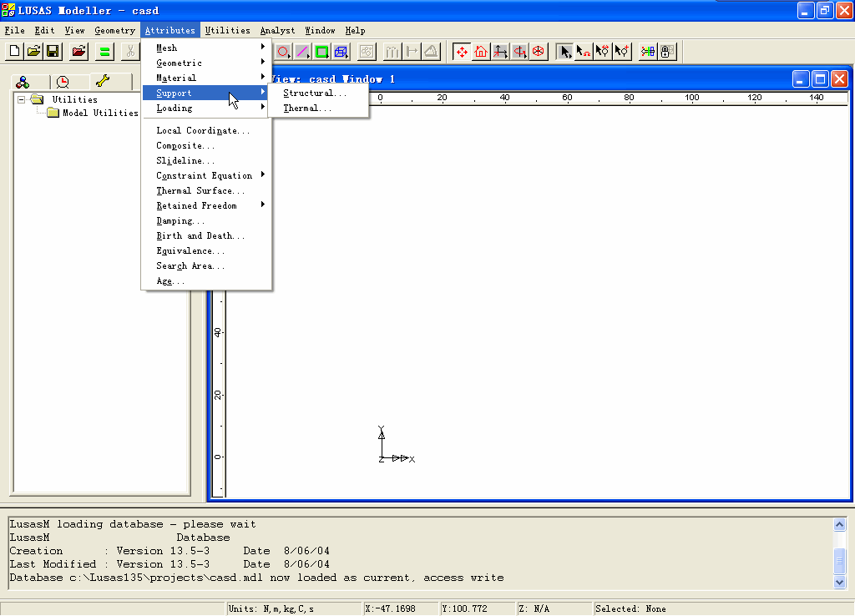
Task: Open the clock tab in side panel
Action: pyautogui.click(x=63, y=83)
